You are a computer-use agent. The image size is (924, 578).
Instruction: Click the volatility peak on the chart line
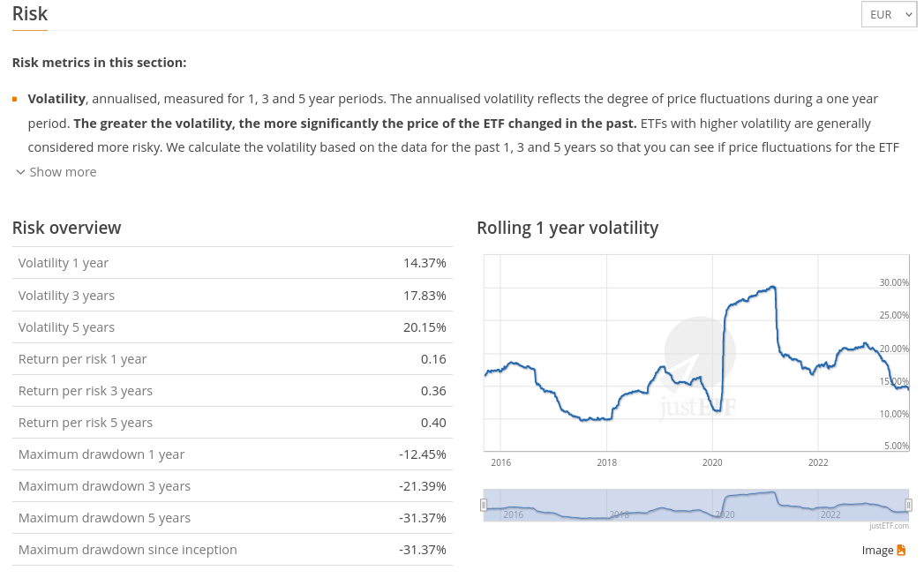click(x=773, y=287)
